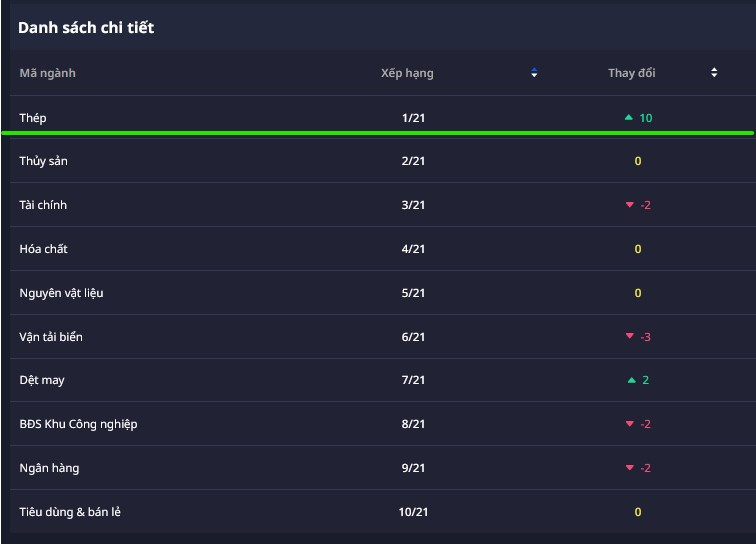The width and height of the screenshot is (756, 544).
Task: Open Vận tải biển sector details
Action: pyautogui.click(x=51, y=337)
